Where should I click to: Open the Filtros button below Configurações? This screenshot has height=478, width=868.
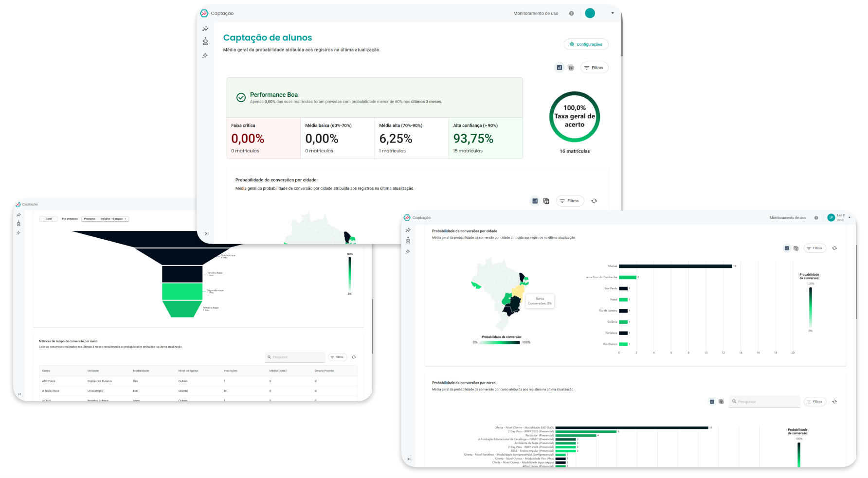coord(594,68)
